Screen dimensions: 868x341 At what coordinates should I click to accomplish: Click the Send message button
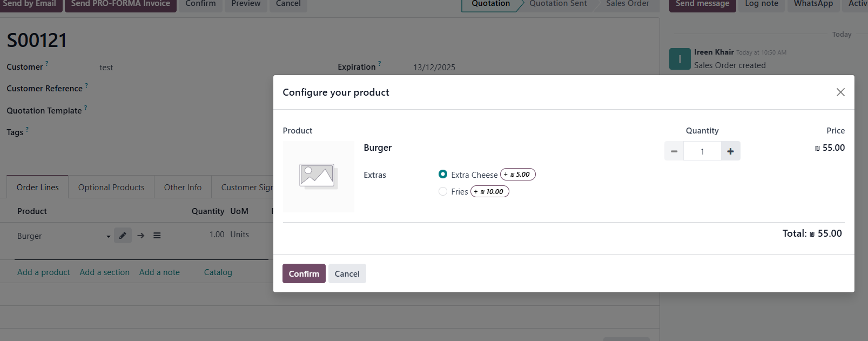(702, 4)
